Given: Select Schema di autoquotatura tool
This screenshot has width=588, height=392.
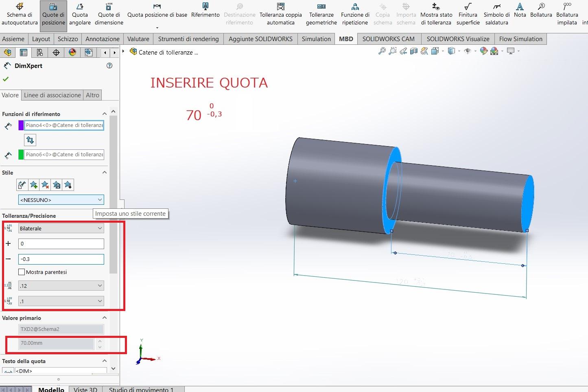Looking at the screenshot, I should click(x=20, y=14).
